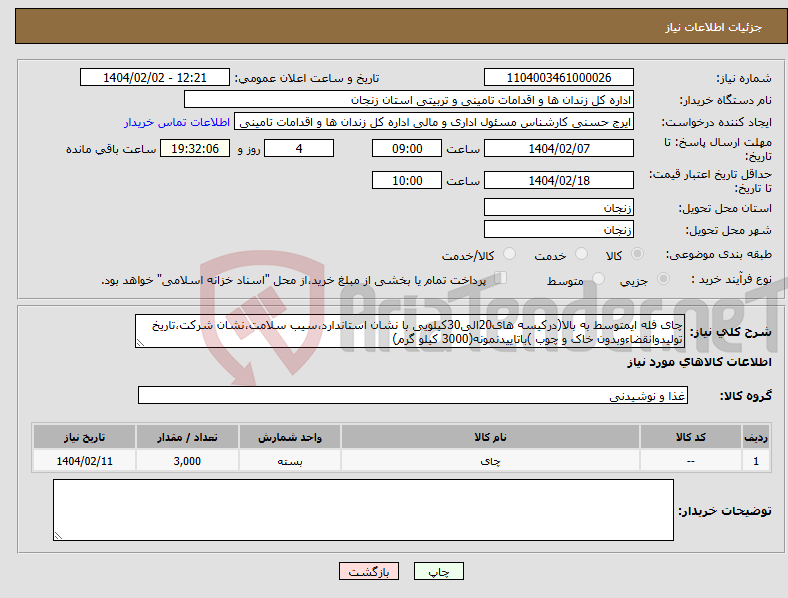The image size is (788, 598).
Task: Select the خدمت radio button
Action: tap(581, 254)
